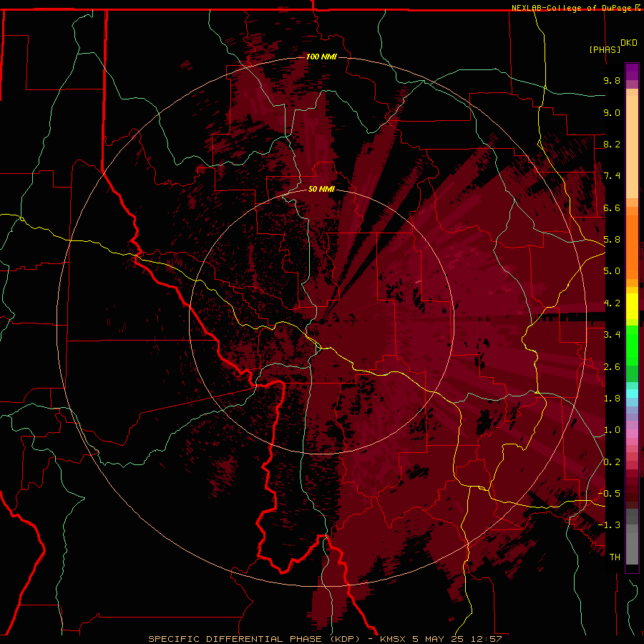Click the 9.0 value on the scale
This screenshot has height=644, width=644.
[612, 112]
